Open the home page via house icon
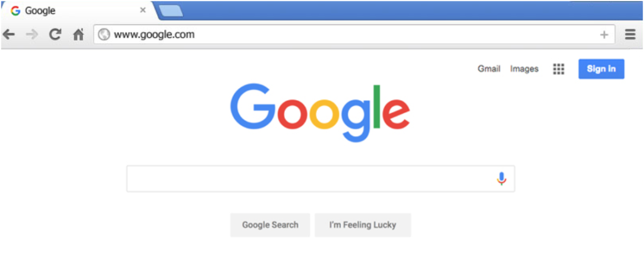Screen dimensions: 644x270 79,35
